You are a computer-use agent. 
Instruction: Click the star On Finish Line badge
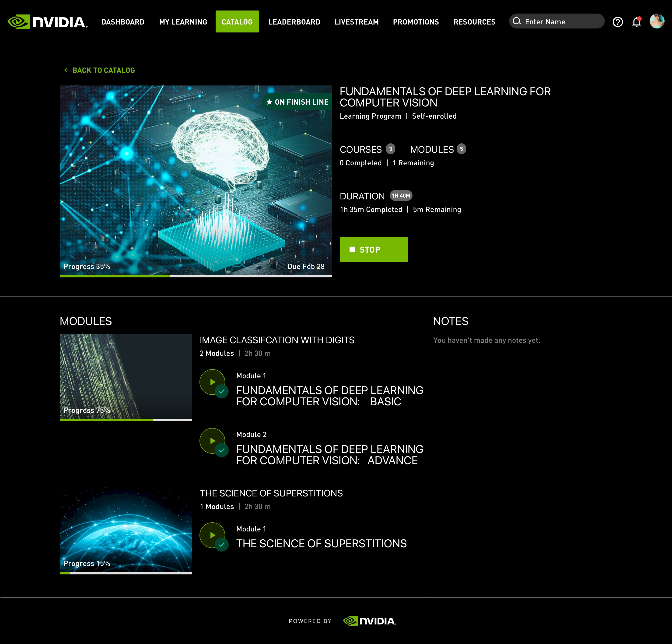tap(297, 102)
